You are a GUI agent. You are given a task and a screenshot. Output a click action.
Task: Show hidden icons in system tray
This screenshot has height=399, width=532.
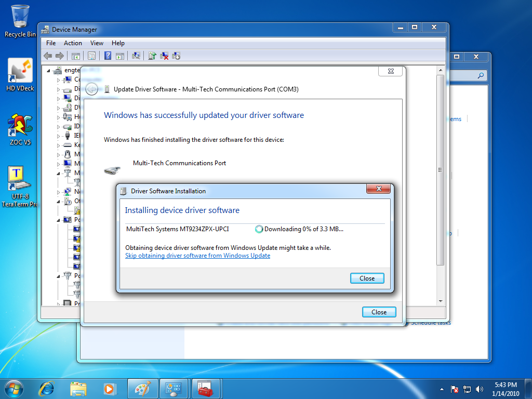coord(442,389)
